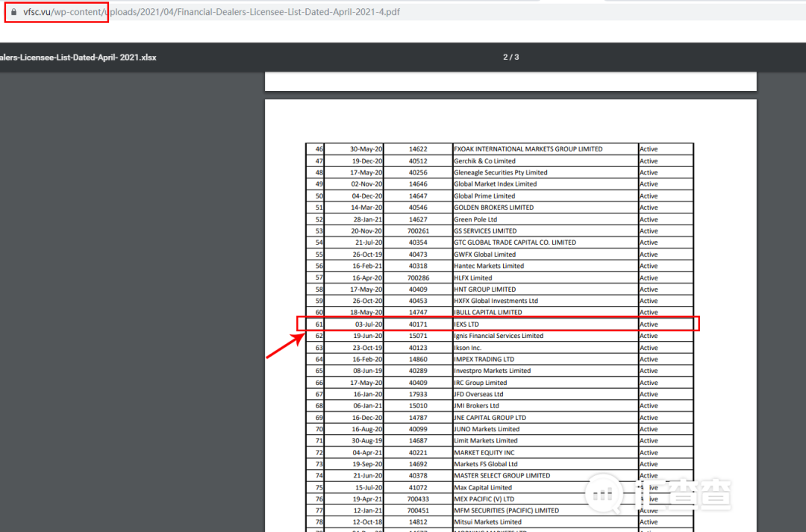Select GS SERVICES LIMITED cell

(x=546, y=231)
